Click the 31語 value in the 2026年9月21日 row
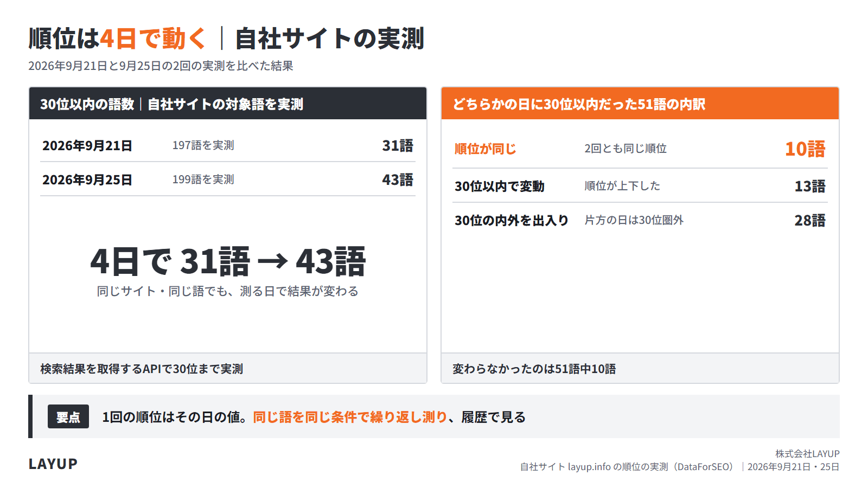This screenshot has height=488, width=868. 398,145
